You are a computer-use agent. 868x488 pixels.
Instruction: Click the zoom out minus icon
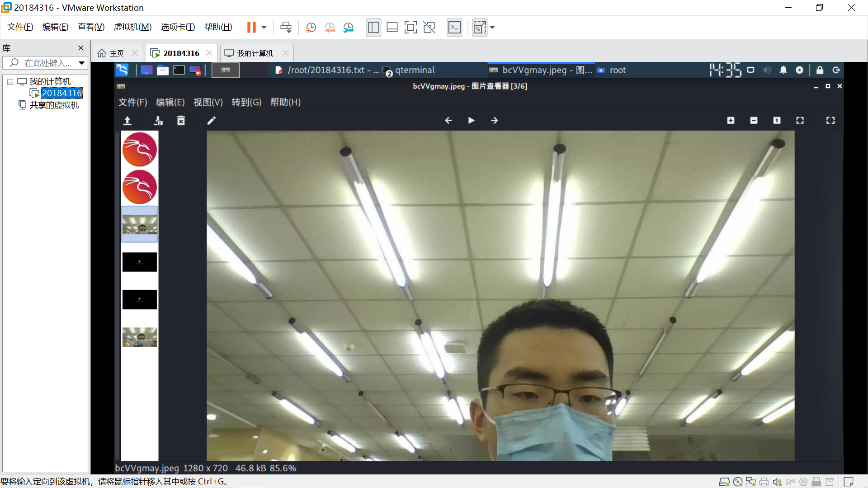pos(754,121)
